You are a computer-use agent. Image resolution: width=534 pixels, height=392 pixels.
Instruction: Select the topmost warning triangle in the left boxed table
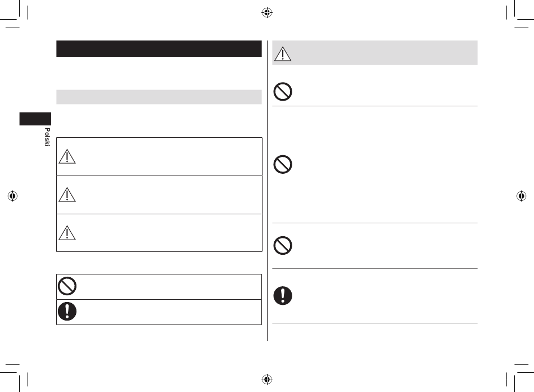tap(67, 156)
